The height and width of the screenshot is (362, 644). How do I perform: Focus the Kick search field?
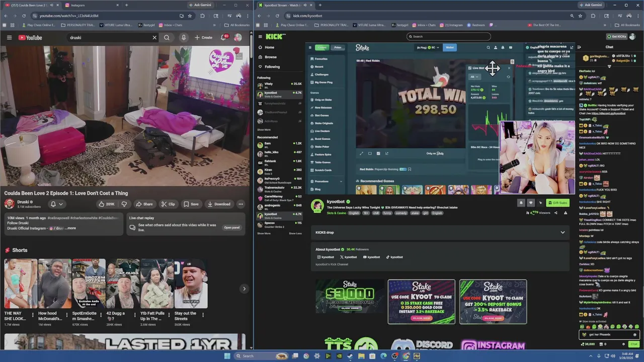pos(449,36)
